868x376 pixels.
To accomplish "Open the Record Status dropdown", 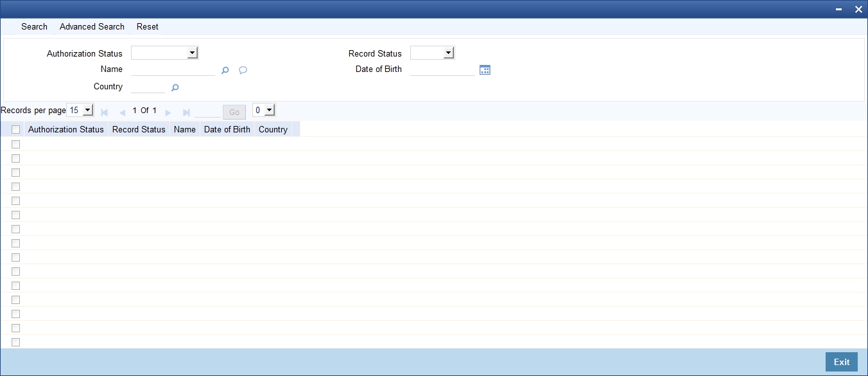I will point(432,53).
